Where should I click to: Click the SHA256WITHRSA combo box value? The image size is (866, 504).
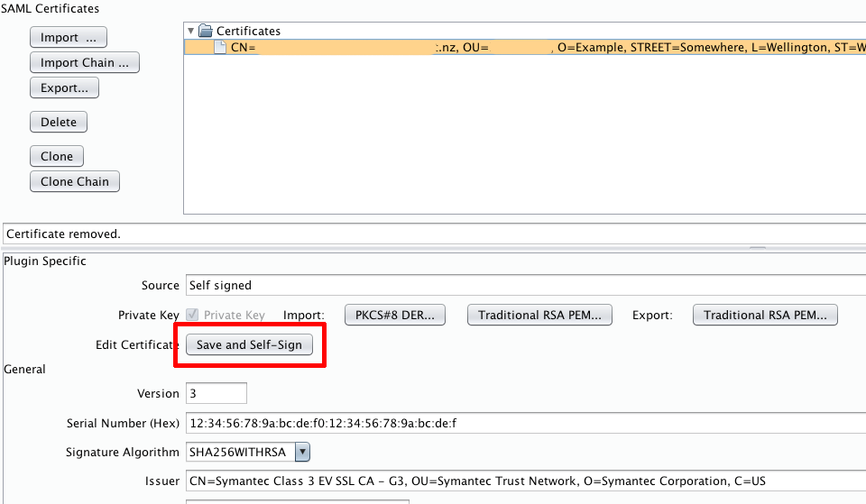pos(241,452)
